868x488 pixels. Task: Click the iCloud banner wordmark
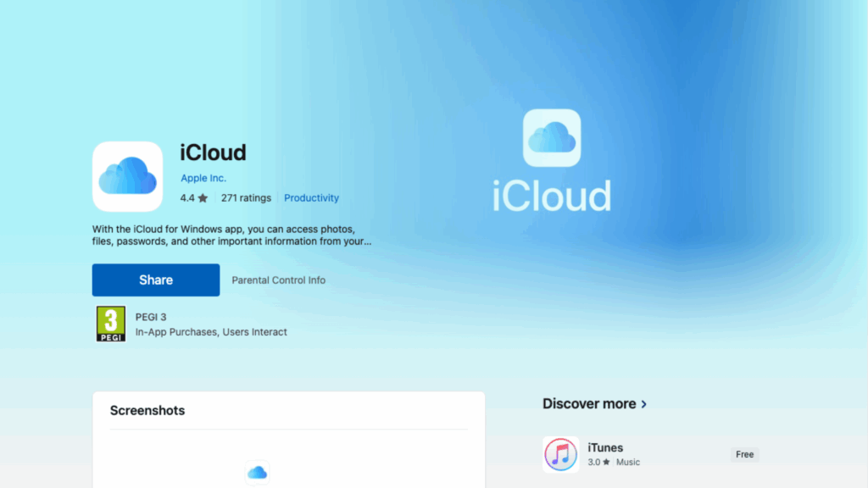click(551, 197)
